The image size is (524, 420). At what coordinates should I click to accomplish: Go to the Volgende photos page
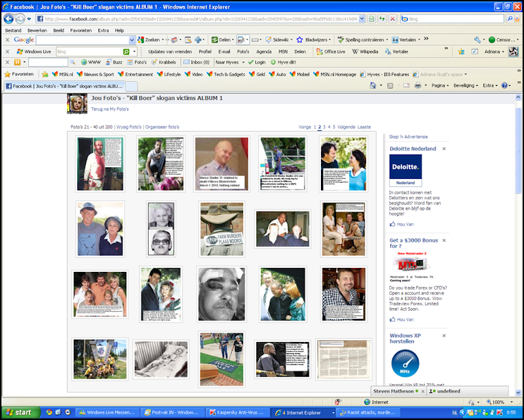[x=346, y=127]
